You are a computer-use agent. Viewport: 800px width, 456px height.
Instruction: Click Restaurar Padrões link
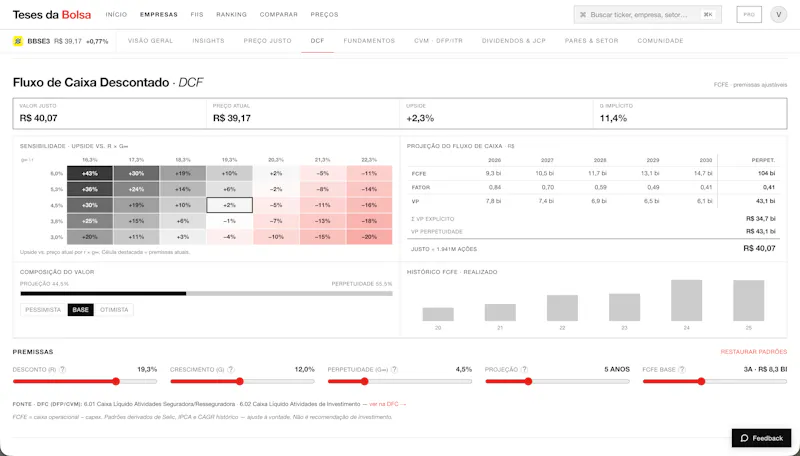(x=754, y=352)
